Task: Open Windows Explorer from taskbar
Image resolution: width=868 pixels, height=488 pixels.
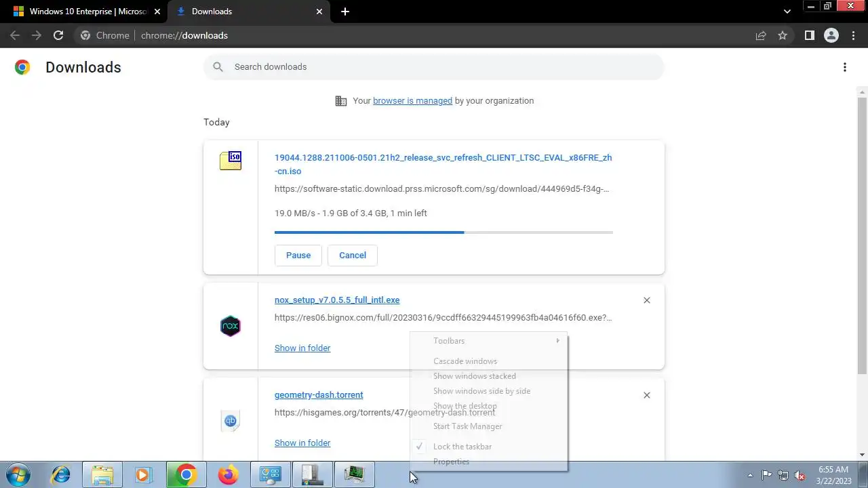Action: tap(102, 474)
